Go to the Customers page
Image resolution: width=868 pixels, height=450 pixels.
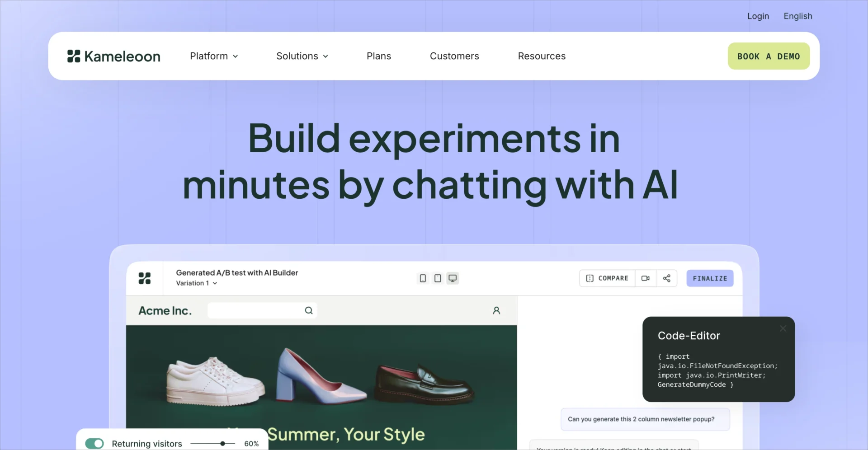tap(454, 56)
